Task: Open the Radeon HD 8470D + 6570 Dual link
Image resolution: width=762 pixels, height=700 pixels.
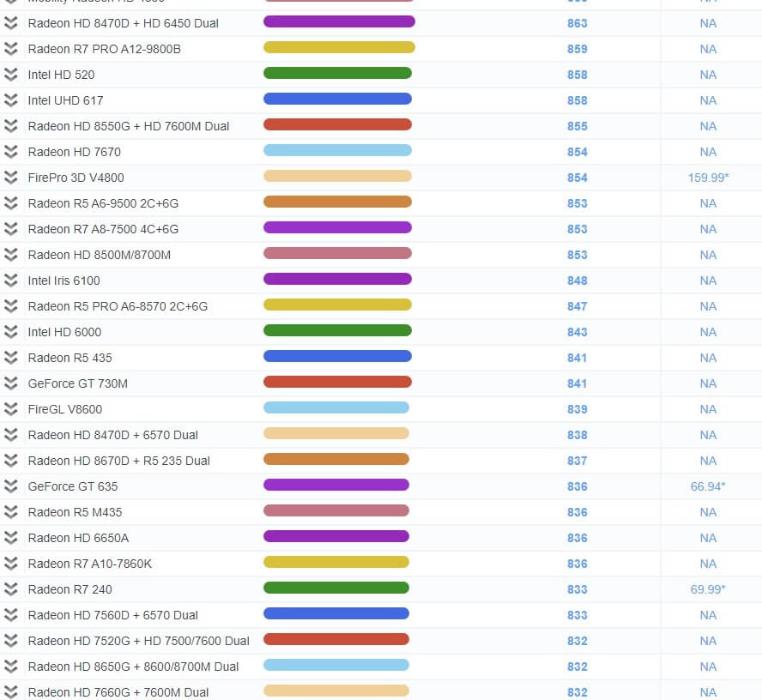Action: pyautogui.click(x=112, y=435)
